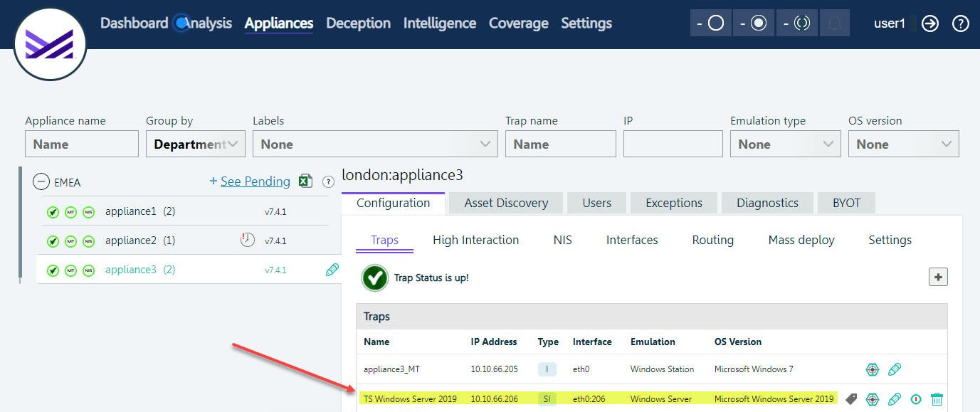Viewport: 980px width, 412px height.
Task: Click the logout arrow icon beside user1
Action: [x=930, y=23]
